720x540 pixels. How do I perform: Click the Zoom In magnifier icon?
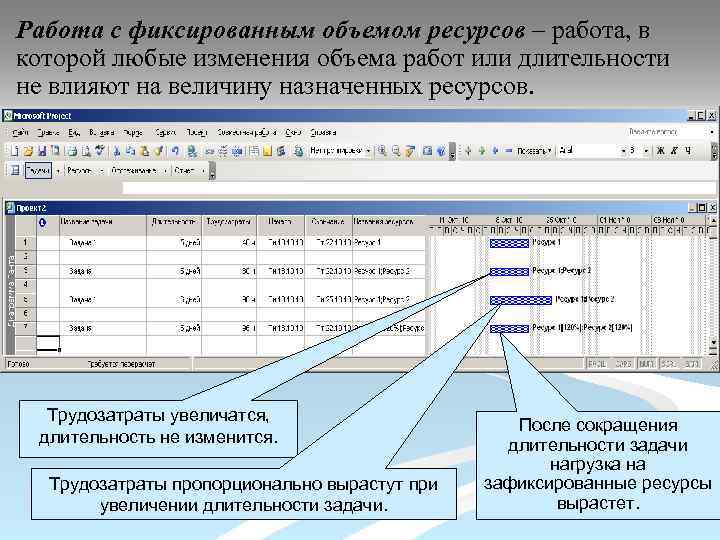(x=382, y=151)
